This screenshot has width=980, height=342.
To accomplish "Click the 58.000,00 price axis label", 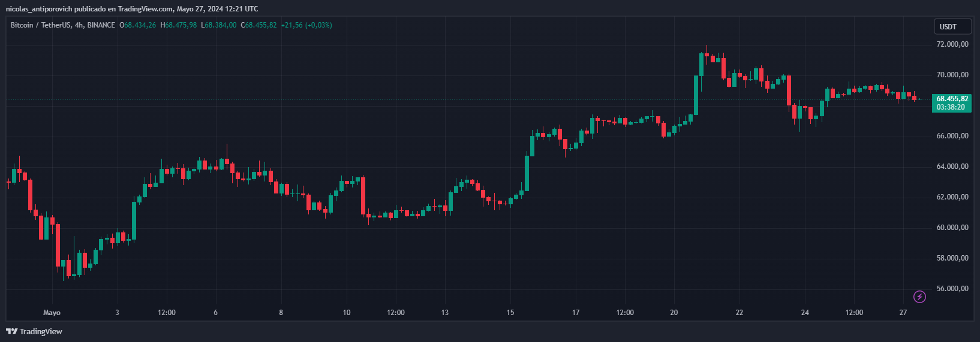I will click(x=952, y=258).
